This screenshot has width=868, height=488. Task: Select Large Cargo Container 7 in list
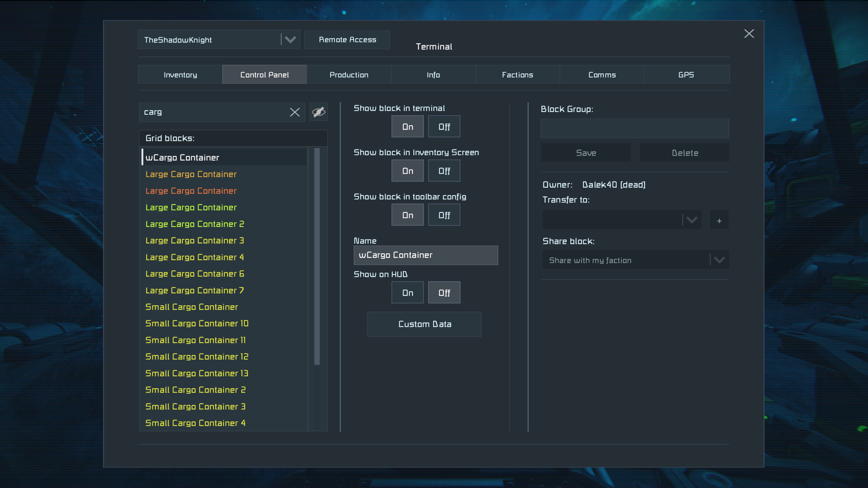pyautogui.click(x=194, y=290)
